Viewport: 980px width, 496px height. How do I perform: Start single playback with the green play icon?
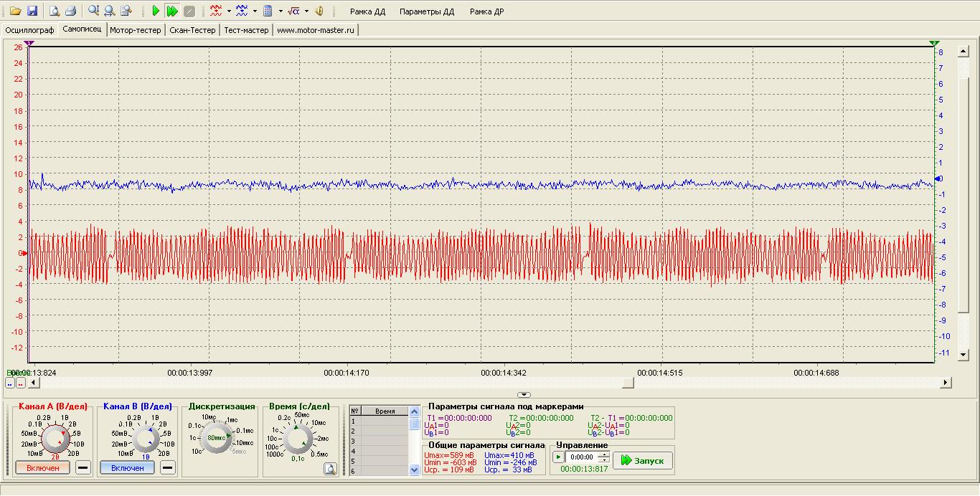tap(156, 11)
